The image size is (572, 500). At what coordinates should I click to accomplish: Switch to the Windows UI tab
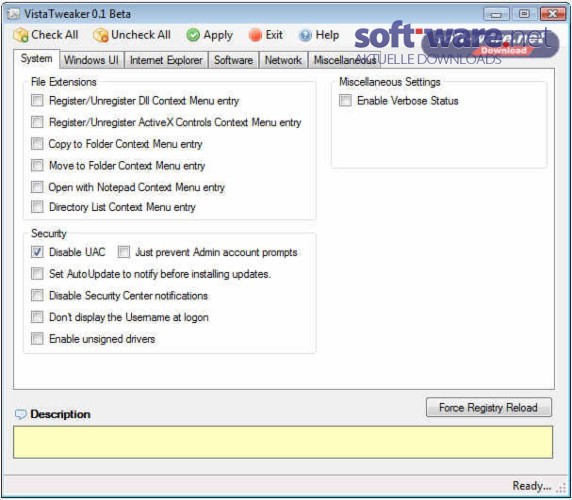pos(92,60)
